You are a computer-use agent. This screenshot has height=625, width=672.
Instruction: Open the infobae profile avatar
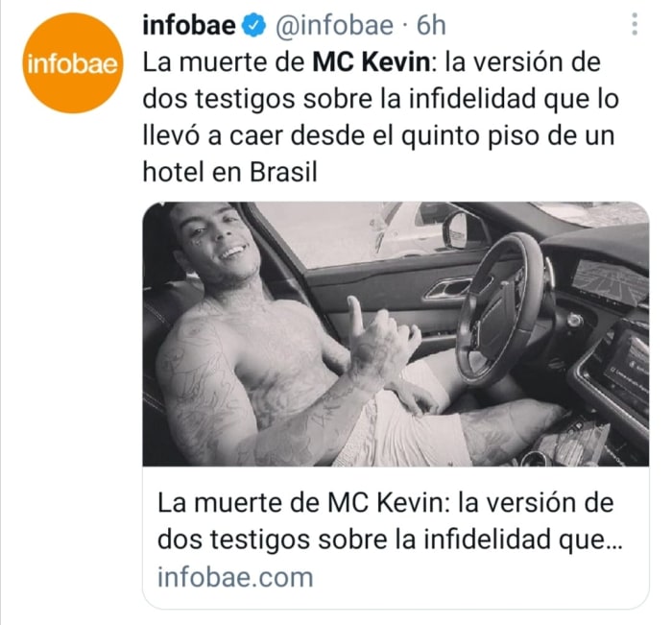coord(72,63)
